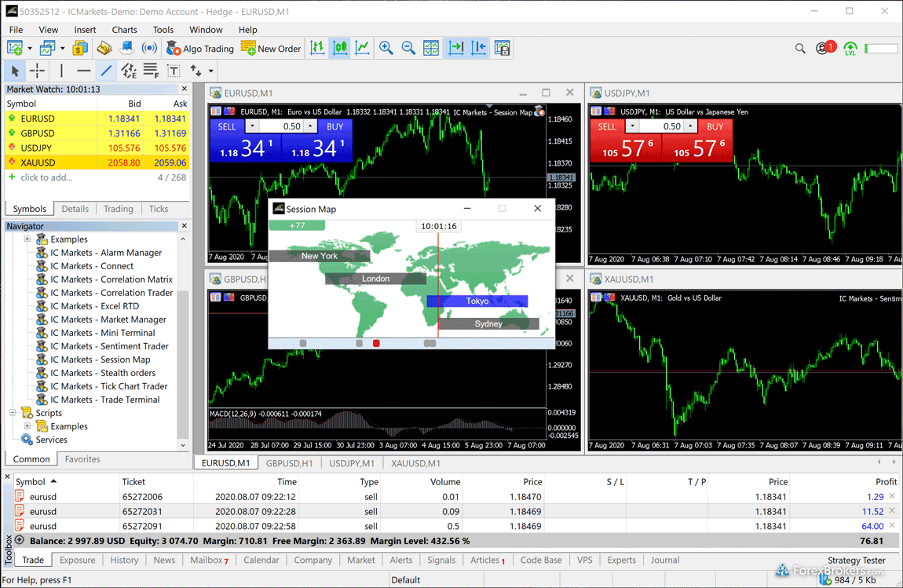Toggle the Market Watch panel icon
The width and height of the screenshot is (903, 588).
[x=80, y=49]
